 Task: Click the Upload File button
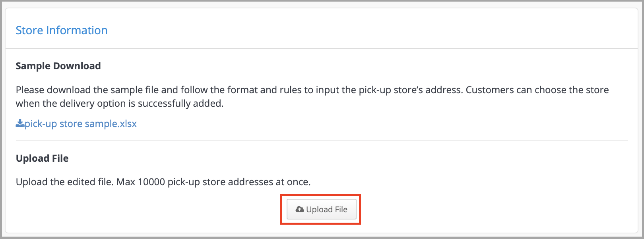pyautogui.click(x=321, y=210)
